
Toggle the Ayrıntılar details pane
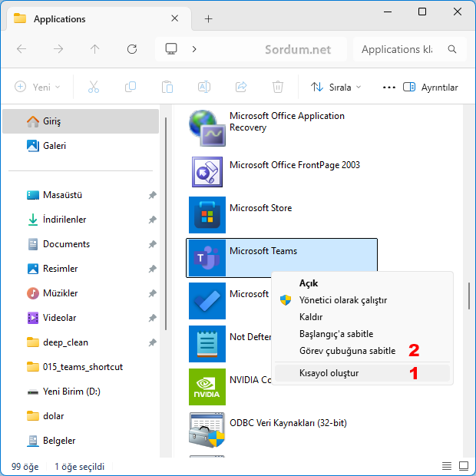pyautogui.click(x=431, y=88)
